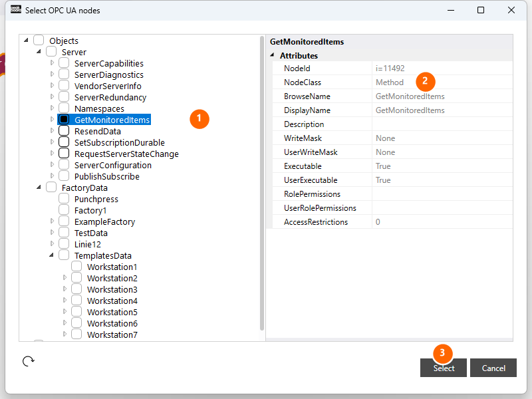Maximize the Select OPC UA nodes dialog
Viewport: 532px width, 399px height.
click(480, 10)
